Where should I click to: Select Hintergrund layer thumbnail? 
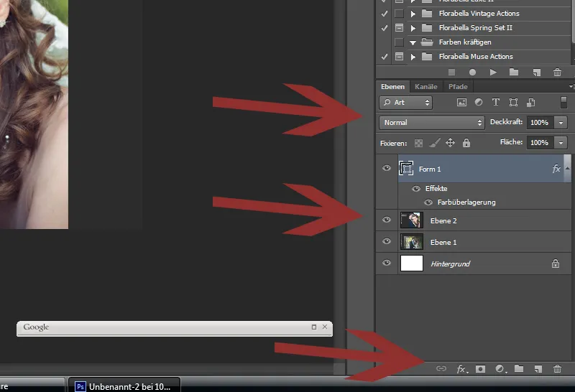(411, 263)
